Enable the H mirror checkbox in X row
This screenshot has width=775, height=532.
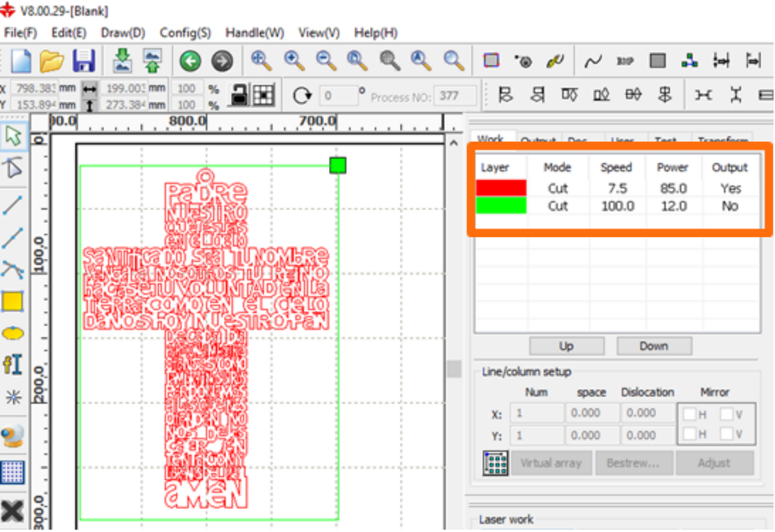(690, 414)
